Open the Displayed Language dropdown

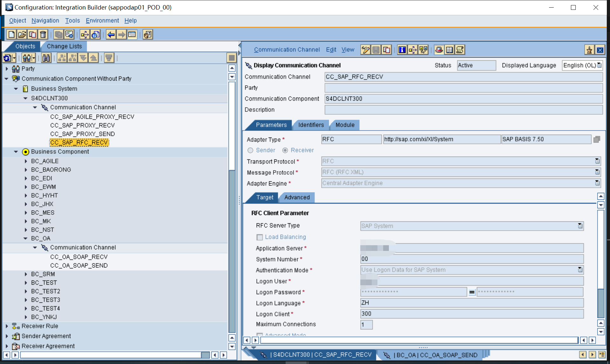click(599, 65)
